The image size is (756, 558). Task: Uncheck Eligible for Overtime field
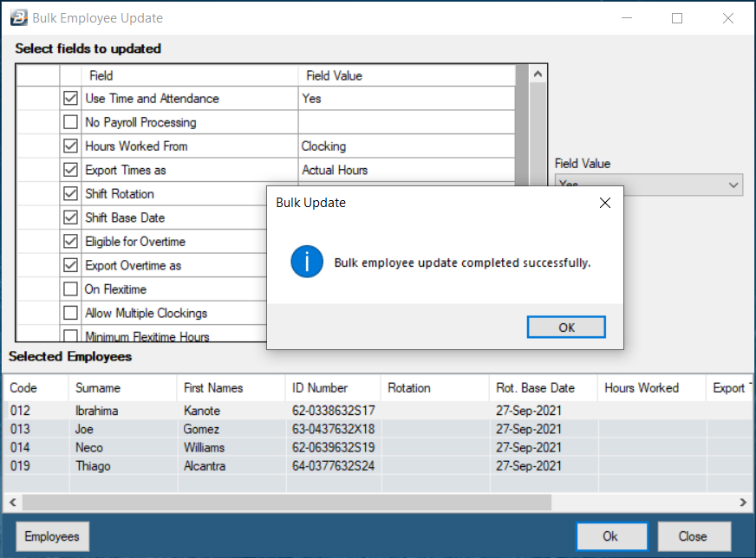click(70, 242)
